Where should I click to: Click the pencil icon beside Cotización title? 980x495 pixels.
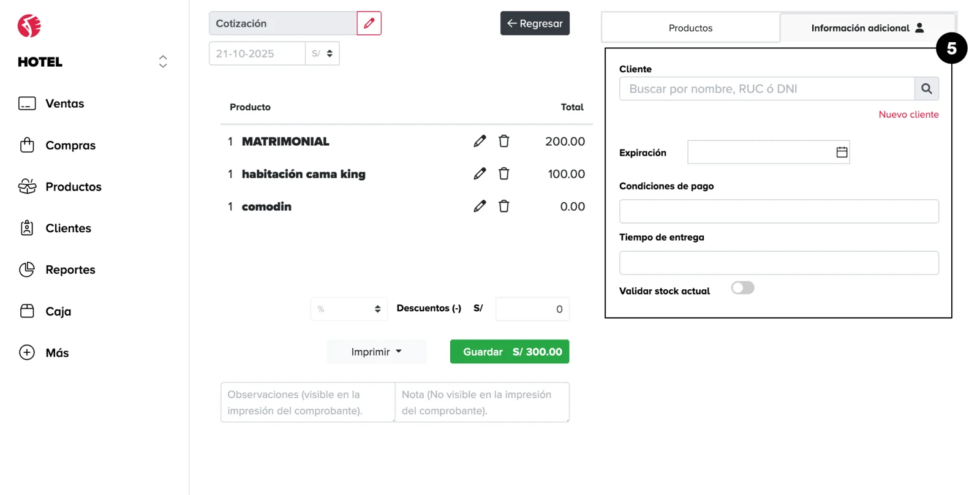(369, 23)
